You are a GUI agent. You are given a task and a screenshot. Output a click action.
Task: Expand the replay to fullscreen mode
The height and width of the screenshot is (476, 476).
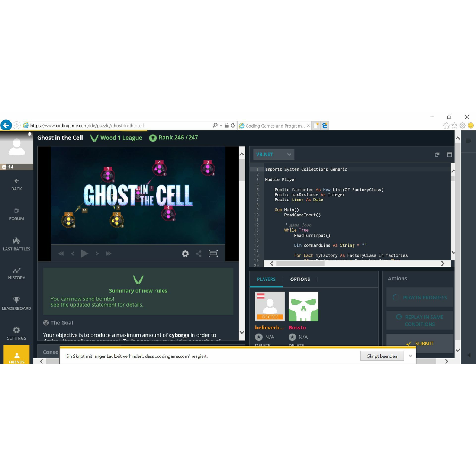pyautogui.click(x=213, y=253)
